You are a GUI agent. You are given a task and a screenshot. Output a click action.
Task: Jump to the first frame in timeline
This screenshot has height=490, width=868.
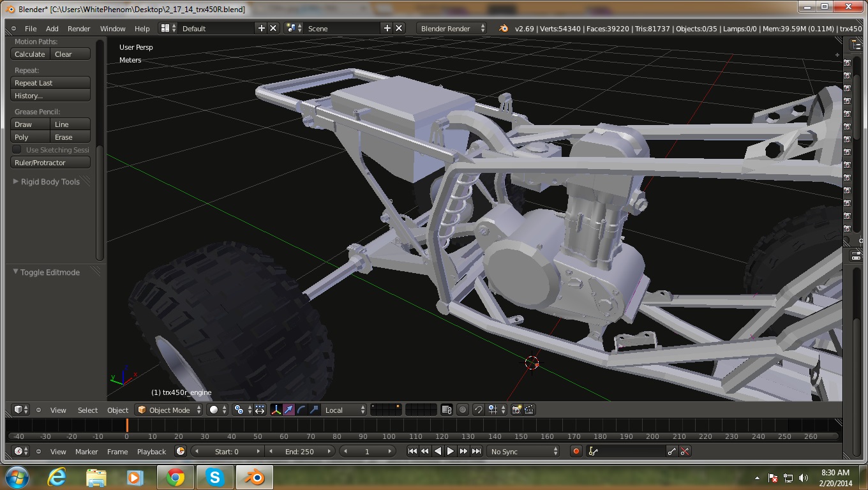coord(412,451)
